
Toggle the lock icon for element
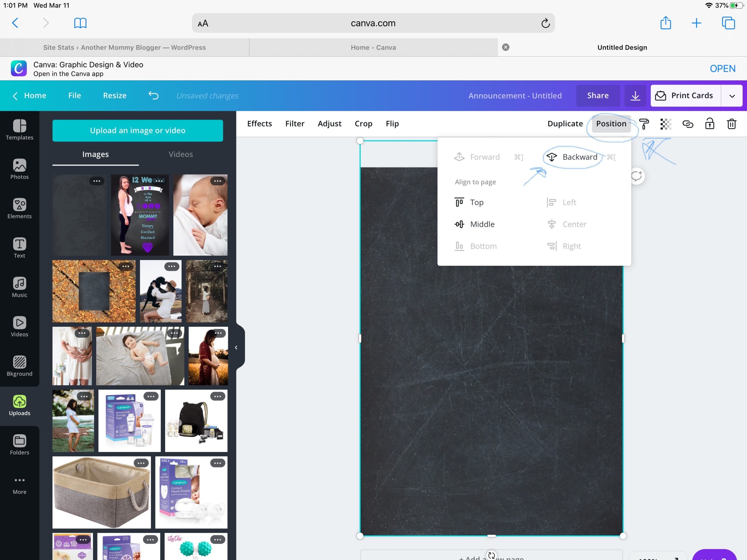710,124
